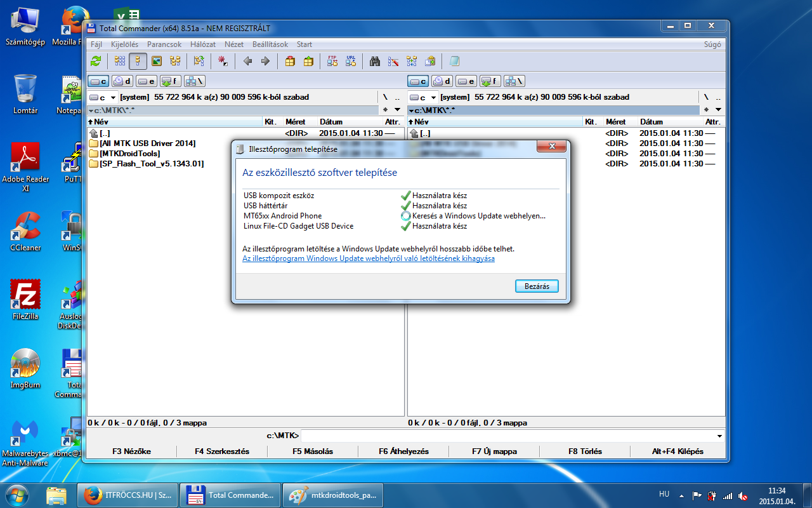Open the Parancsok menu

[164, 44]
